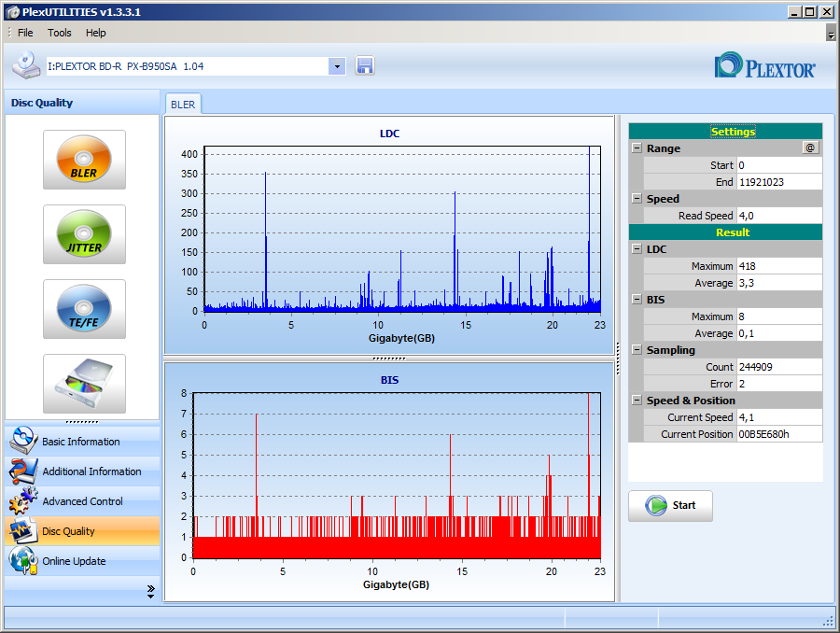The image size is (840, 633).
Task: Go to Basic Information section
Action: coord(82,441)
